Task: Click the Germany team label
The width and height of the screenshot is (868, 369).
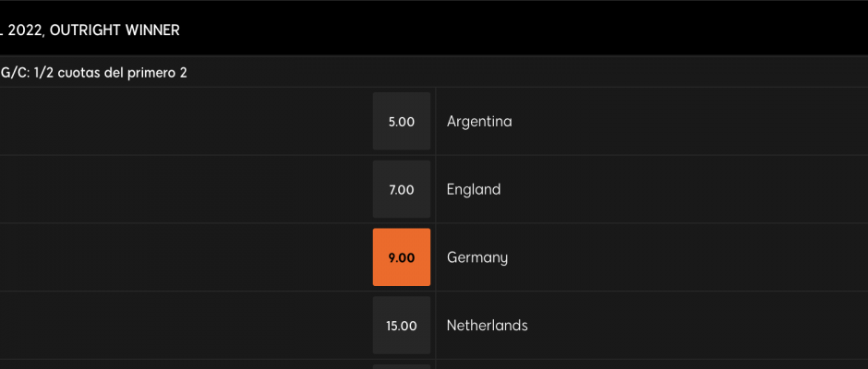Action: click(x=477, y=257)
